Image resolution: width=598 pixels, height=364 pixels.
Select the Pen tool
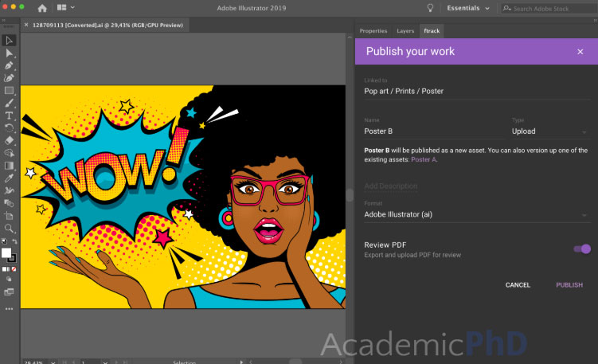[9, 65]
